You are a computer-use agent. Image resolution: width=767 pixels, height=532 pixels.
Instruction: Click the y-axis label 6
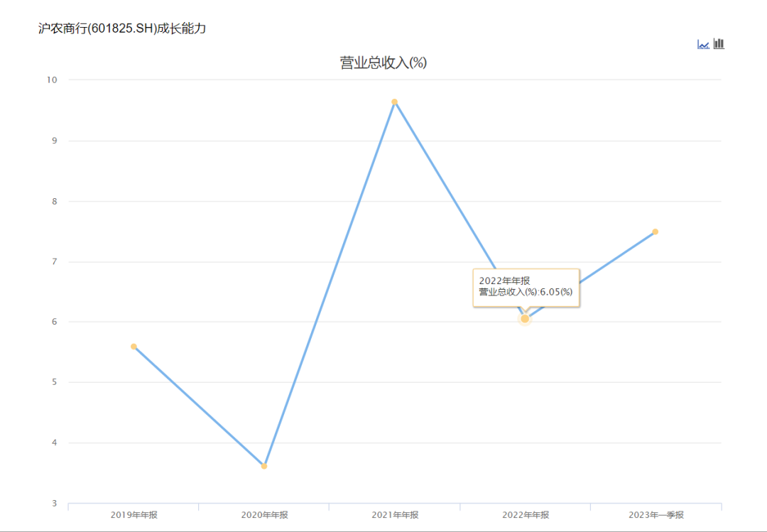pos(55,322)
